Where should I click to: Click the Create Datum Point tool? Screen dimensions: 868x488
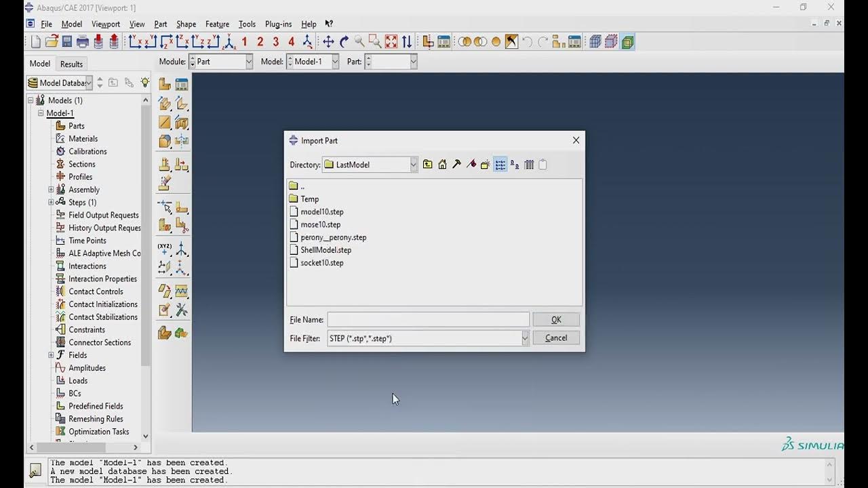[x=165, y=249]
